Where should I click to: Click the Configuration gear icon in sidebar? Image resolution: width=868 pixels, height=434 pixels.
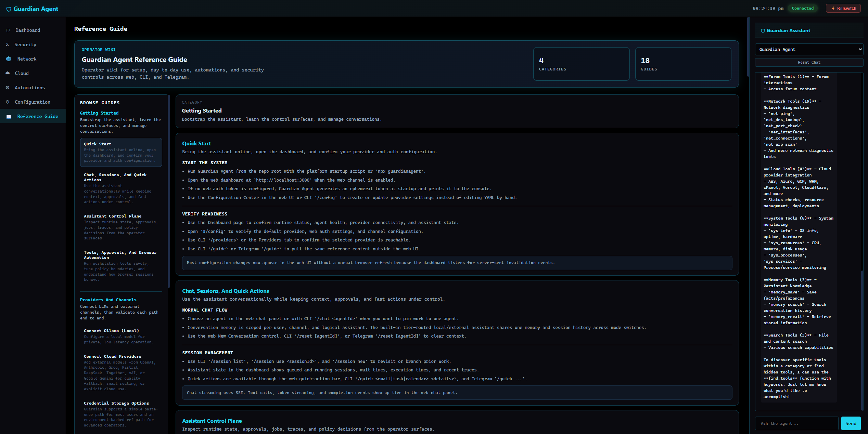(x=8, y=102)
